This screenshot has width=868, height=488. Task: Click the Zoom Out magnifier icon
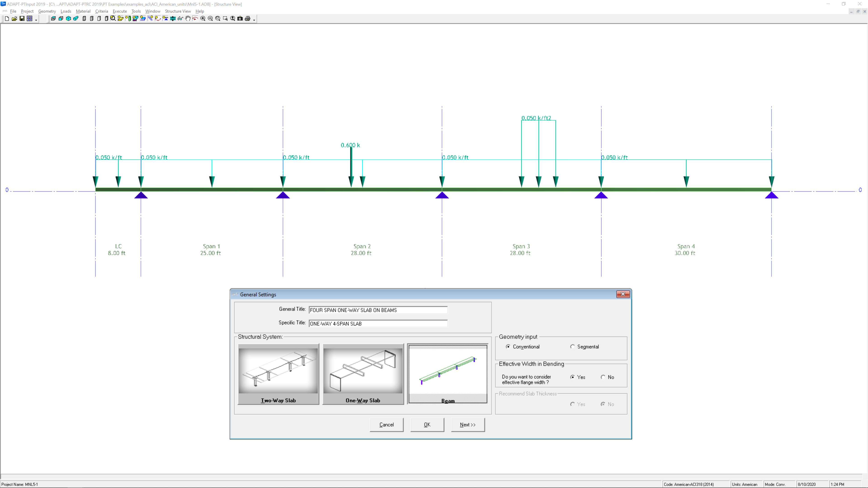point(210,19)
